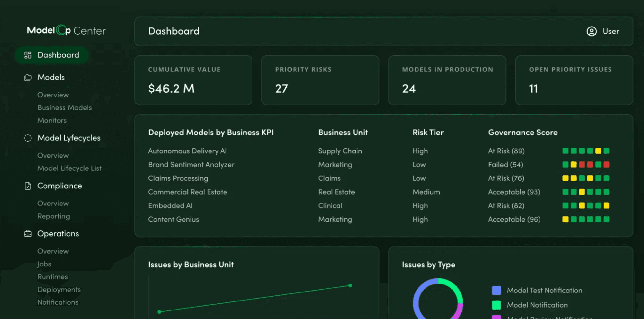Click the Cumulative Value $46.2 M card
Viewport: 644px width, 319px height.
point(193,80)
